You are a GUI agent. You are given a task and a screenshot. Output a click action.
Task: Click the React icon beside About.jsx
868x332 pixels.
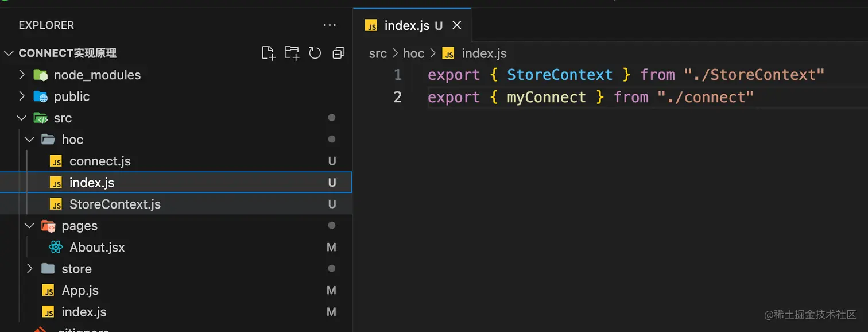point(56,248)
